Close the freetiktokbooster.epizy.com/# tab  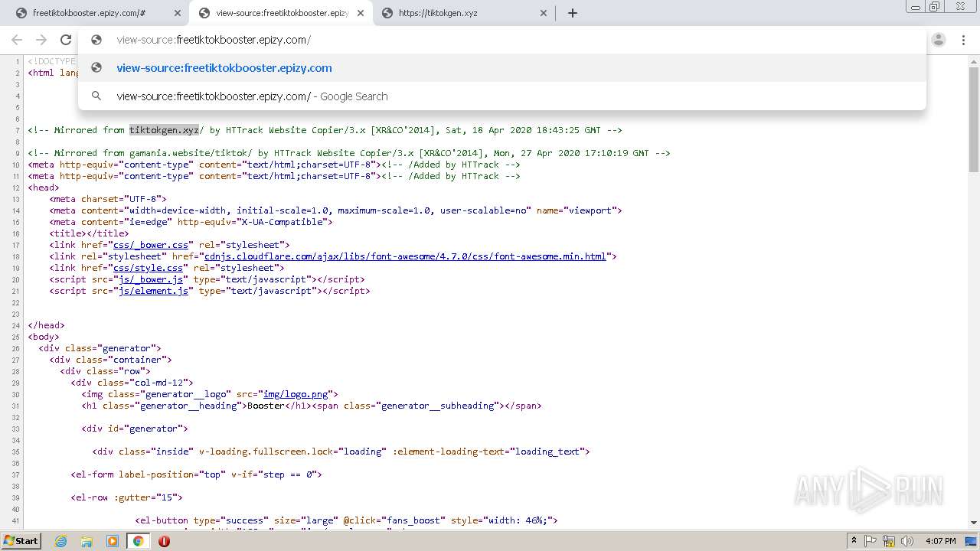(x=178, y=13)
